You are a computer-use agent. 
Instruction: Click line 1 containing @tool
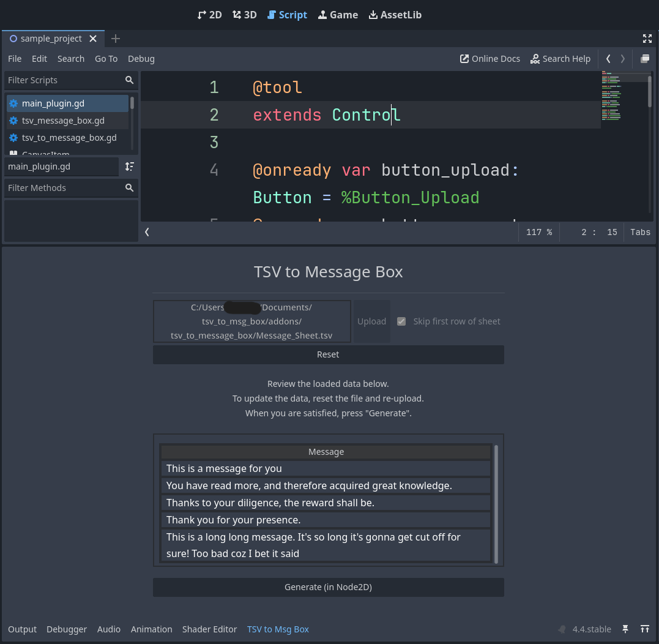pos(277,88)
